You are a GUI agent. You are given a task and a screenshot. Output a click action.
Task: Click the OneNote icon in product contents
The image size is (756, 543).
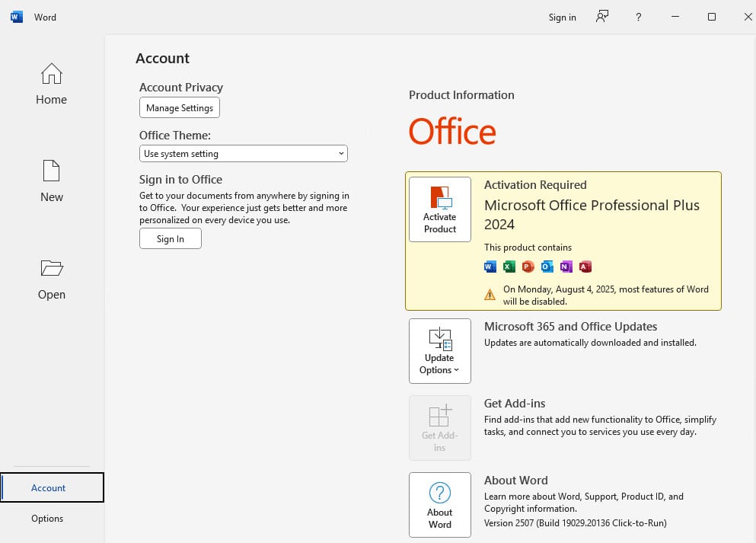pos(566,267)
